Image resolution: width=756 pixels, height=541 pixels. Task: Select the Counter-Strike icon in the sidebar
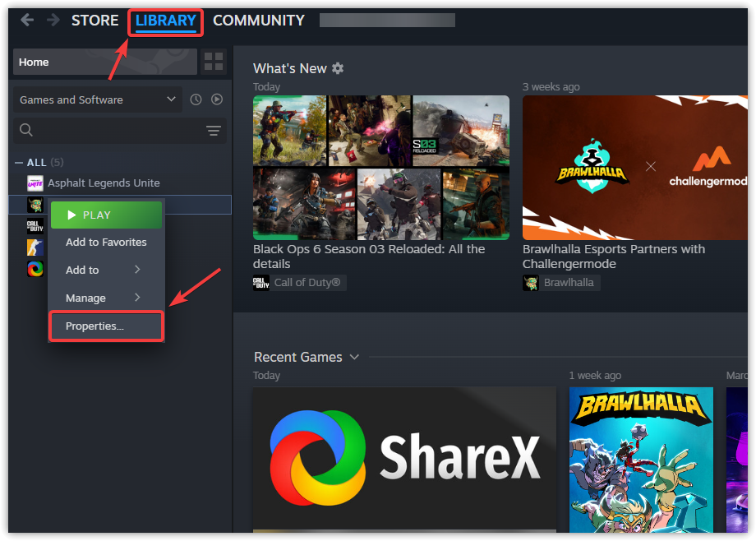click(x=35, y=247)
